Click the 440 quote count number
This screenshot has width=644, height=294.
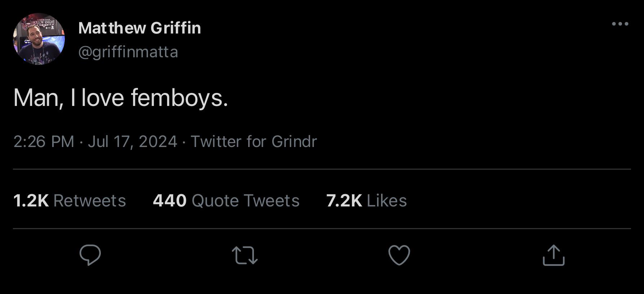pyautogui.click(x=170, y=201)
